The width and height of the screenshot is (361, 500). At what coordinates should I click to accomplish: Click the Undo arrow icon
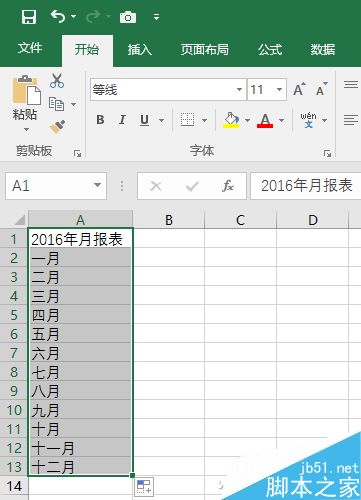click(58, 16)
